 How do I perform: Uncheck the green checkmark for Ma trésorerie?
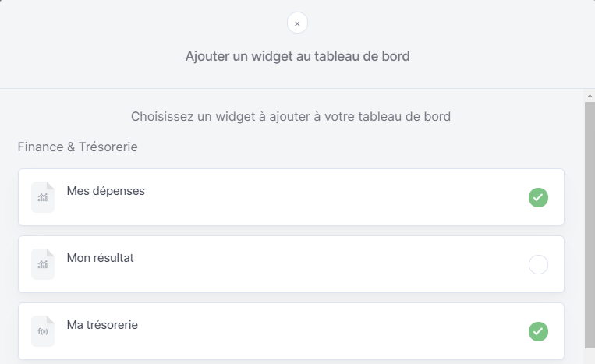tap(538, 332)
